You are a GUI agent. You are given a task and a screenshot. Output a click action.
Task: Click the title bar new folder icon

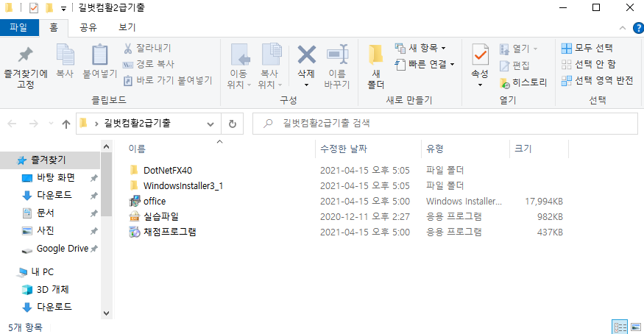(x=49, y=8)
